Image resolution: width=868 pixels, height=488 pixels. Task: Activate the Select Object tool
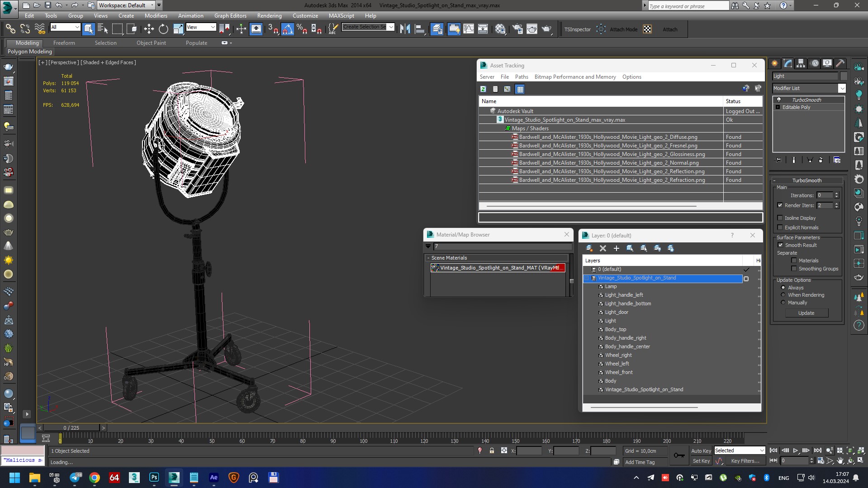(x=89, y=29)
